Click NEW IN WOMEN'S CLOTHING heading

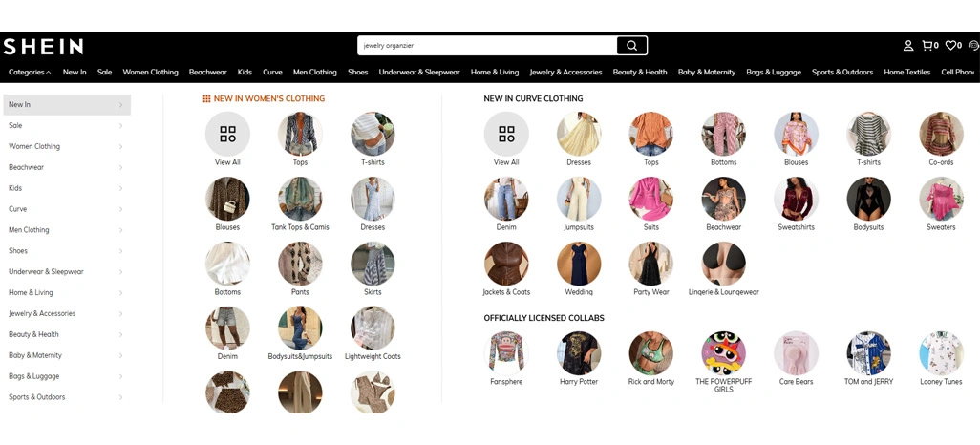point(268,98)
